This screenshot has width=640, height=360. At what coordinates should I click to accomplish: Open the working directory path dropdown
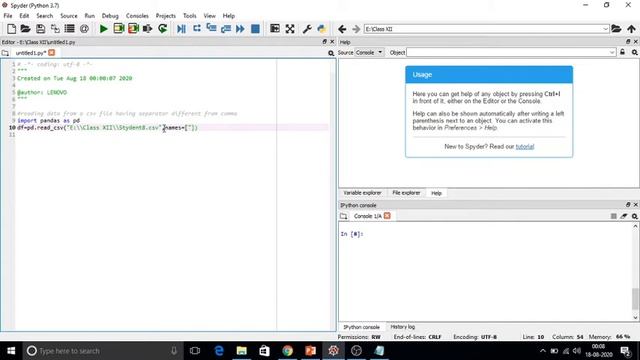(605, 29)
